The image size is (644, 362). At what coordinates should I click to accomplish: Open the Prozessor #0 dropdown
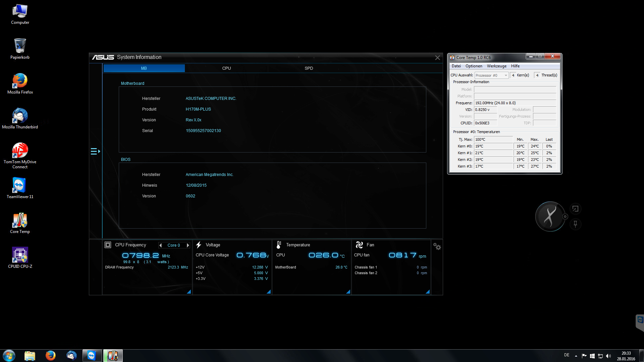(491, 75)
